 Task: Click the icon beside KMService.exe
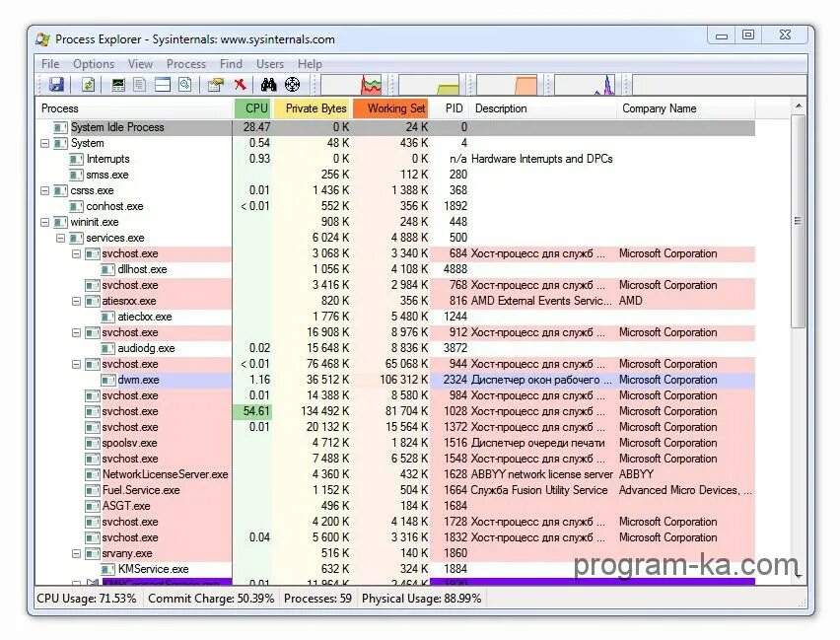coord(108,569)
